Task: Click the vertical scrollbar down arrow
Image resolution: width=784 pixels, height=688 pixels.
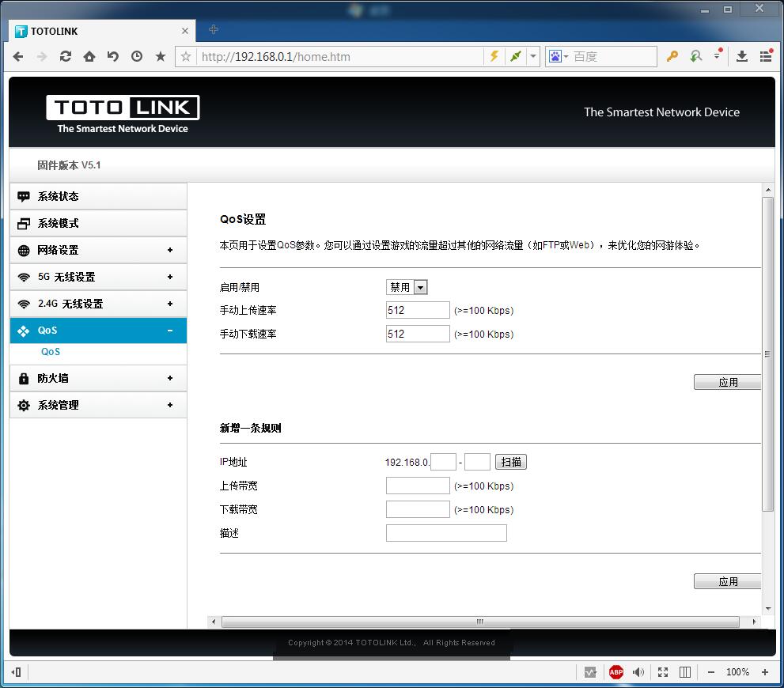Action: [x=768, y=609]
